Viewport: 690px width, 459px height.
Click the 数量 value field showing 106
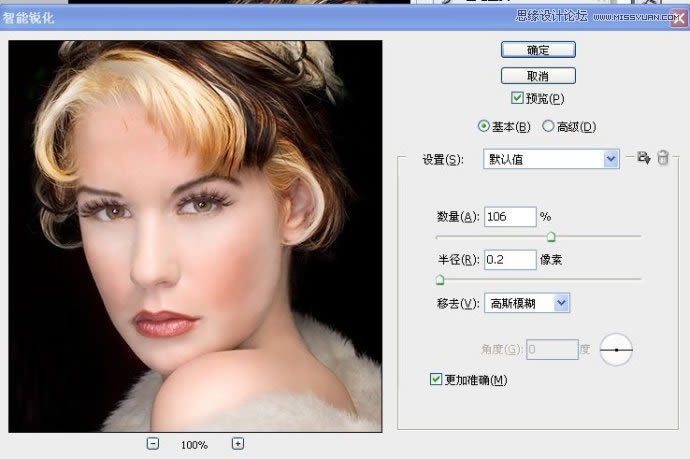(x=510, y=217)
